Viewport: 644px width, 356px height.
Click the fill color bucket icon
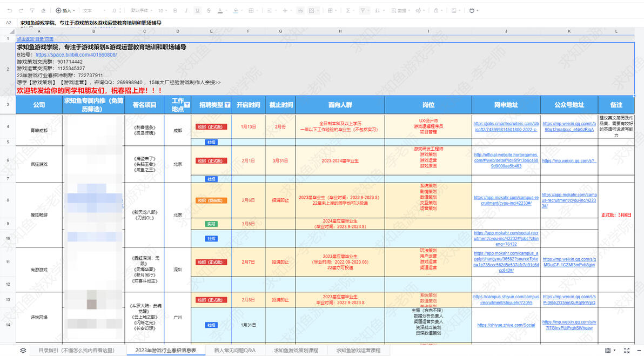(236, 11)
